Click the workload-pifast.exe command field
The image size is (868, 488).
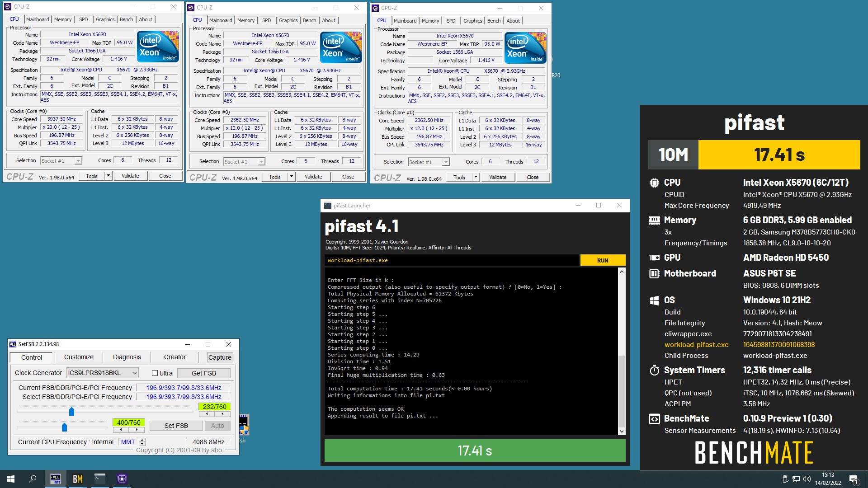451,260
